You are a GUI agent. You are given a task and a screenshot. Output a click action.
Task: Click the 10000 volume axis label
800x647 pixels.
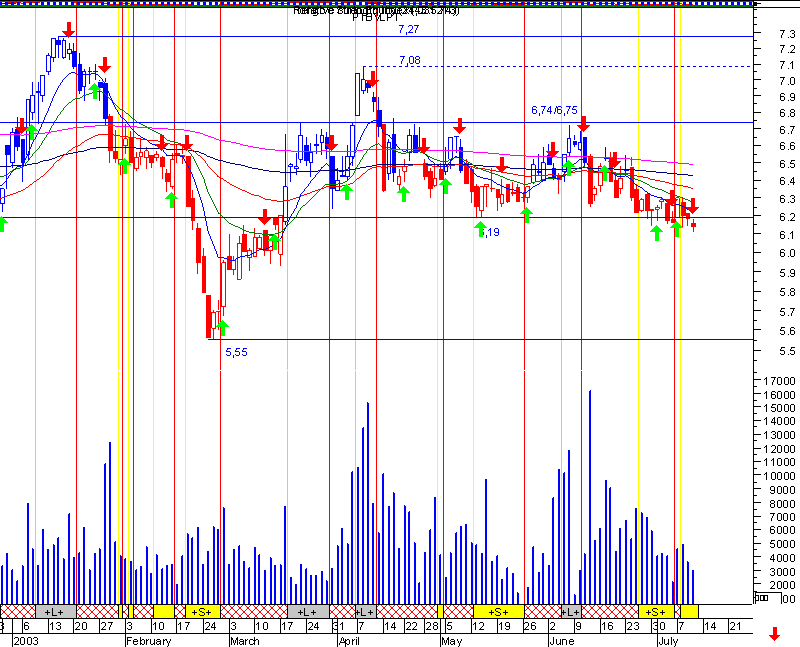tap(779, 476)
